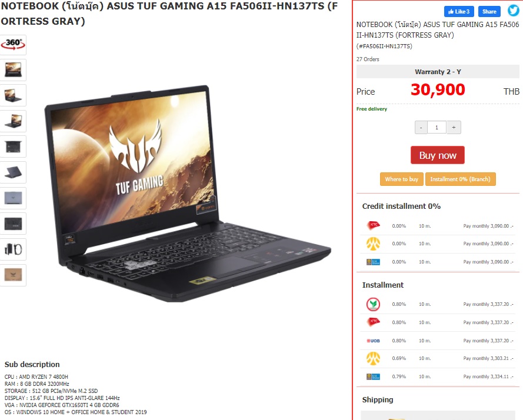Select the closed-lid angled laptop thumbnail
The height and width of the screenshot is (420, 523).
(13, 172)
